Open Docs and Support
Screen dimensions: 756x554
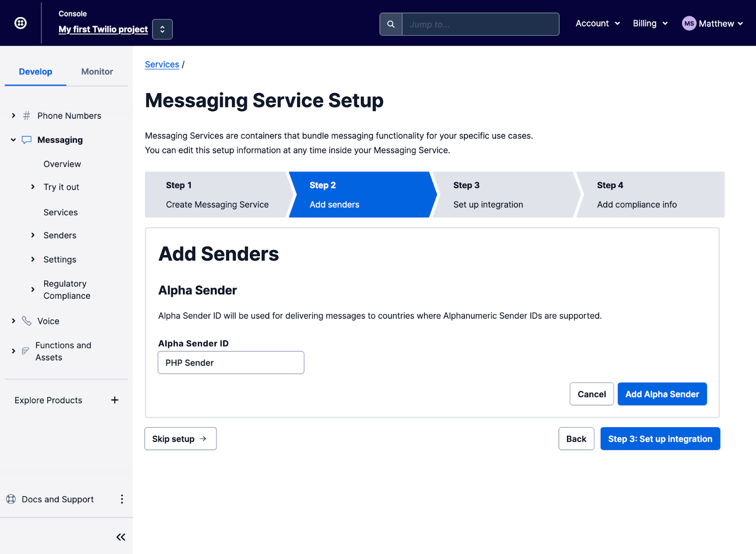coord(58,499)
